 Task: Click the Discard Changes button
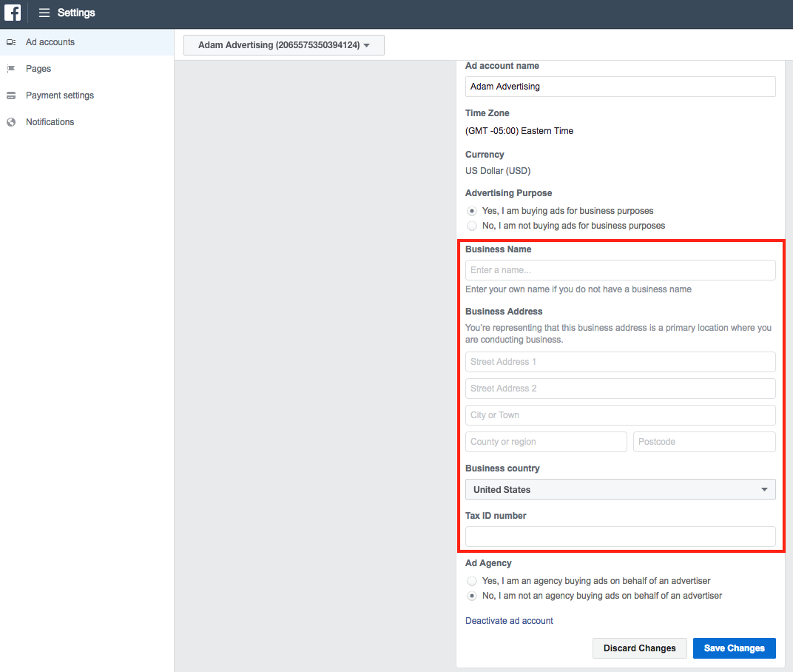click(639, 648)
